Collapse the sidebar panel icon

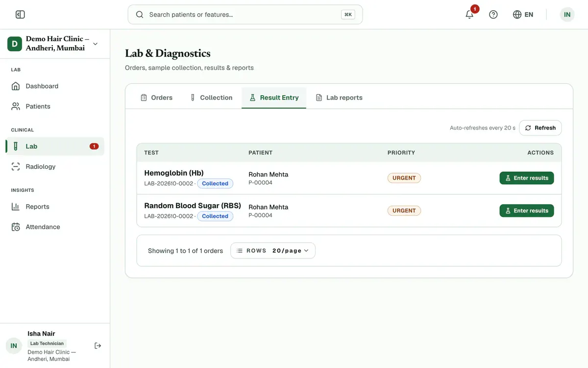[x=20, y=15]
